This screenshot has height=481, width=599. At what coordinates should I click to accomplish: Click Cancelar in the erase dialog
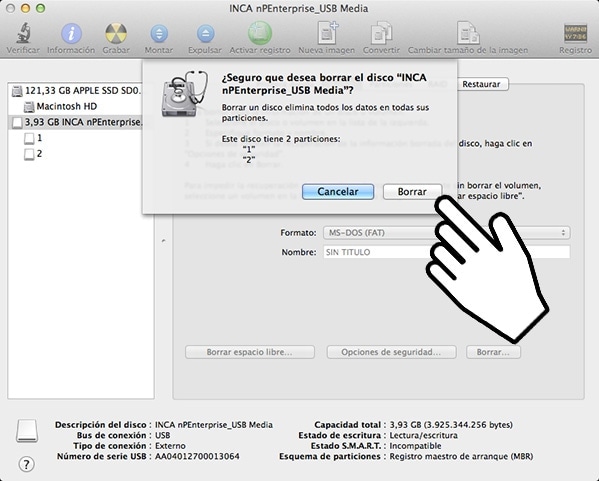338,191
